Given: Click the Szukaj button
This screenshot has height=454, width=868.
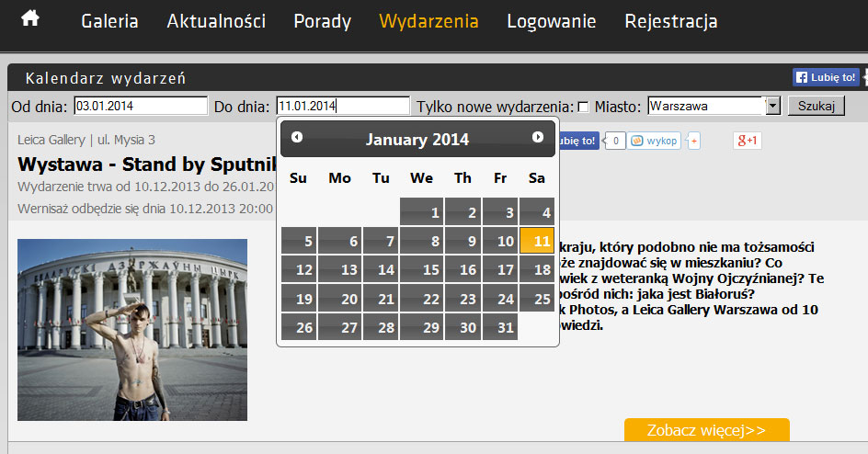Looking at the screenshot, I should 816,106.
